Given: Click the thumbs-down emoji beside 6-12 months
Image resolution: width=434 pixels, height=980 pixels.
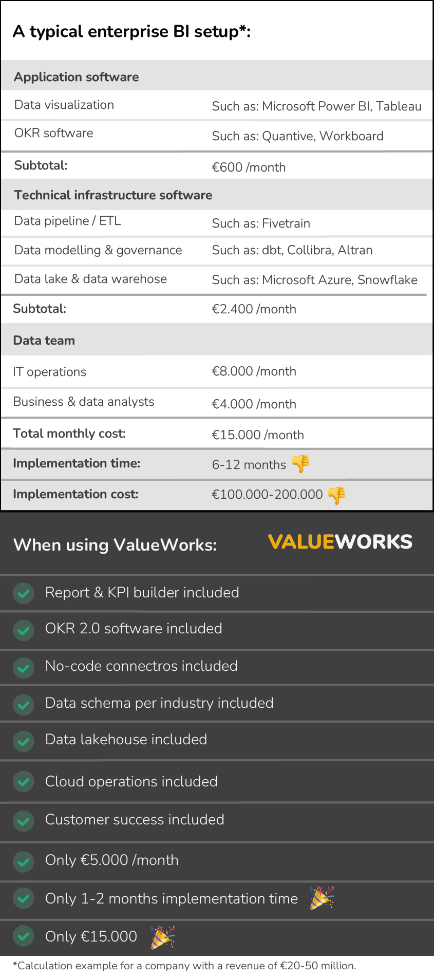Looking at the screenshot, I should 301,464.
